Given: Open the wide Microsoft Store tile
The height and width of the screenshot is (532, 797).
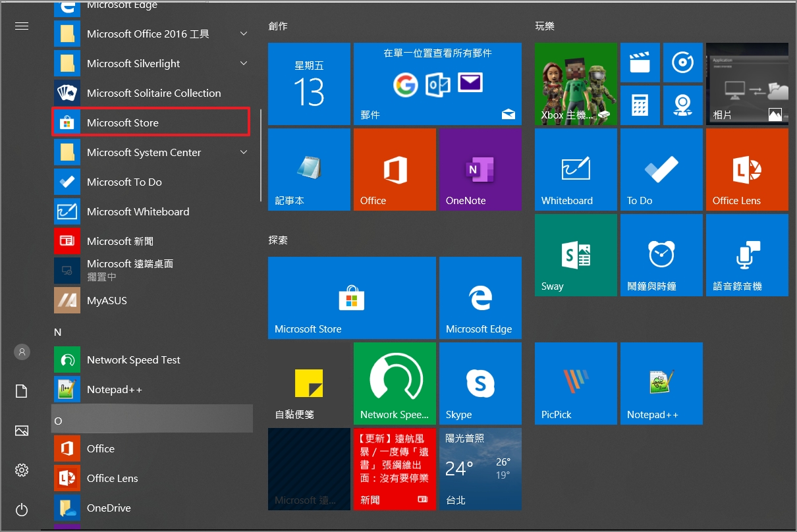Looking at the screenshot, I should (352, 298).
